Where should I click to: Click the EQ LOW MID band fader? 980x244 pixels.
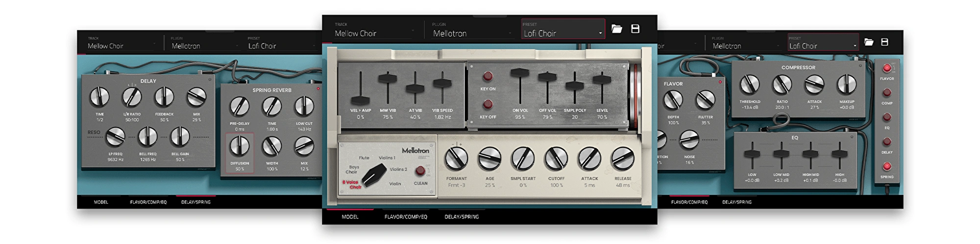tap(781, 154)
